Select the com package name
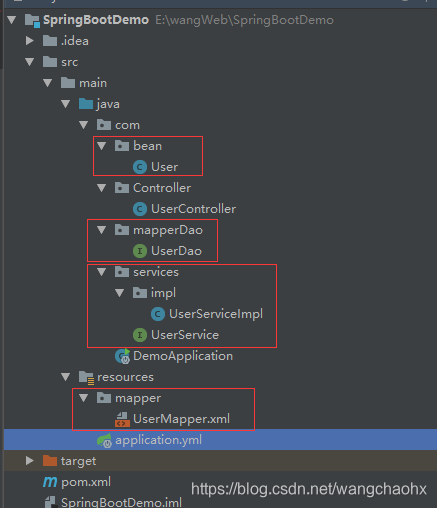This screenshot has height=508, width=437. 127,125
